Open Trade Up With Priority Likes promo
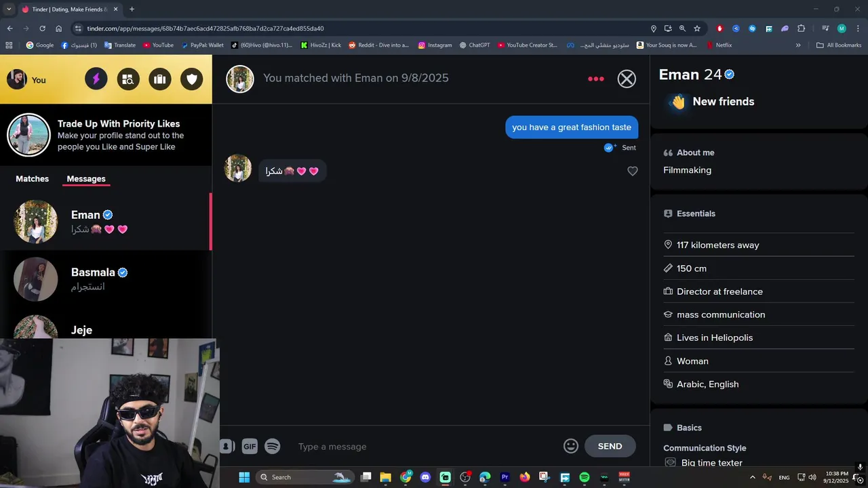 pyautogui.click(x=106, y=135)
